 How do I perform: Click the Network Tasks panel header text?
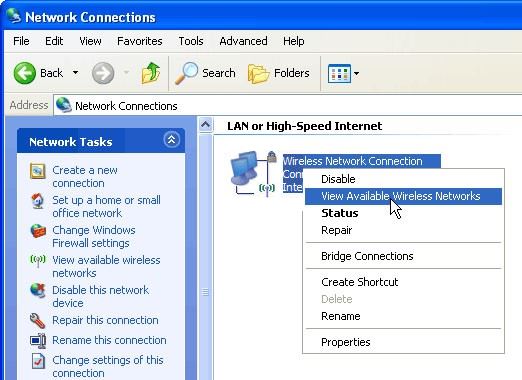[x=71, y=142]
